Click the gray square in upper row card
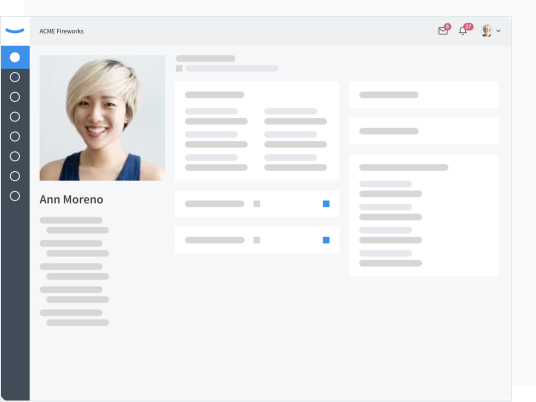Screen dimensions: 536x402 [257, 204]
